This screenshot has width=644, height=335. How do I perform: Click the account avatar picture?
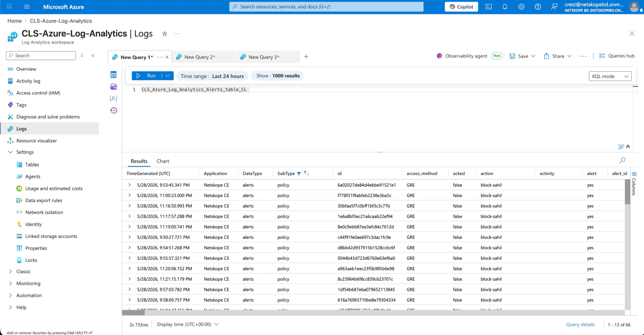click(634, 7)
